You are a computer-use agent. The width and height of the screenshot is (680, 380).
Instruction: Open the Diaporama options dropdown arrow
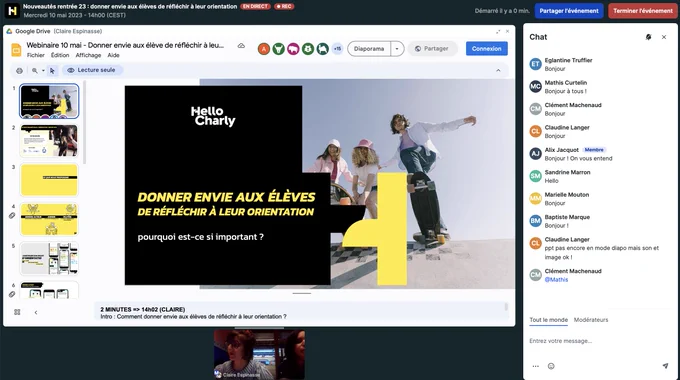coord(397,49)
